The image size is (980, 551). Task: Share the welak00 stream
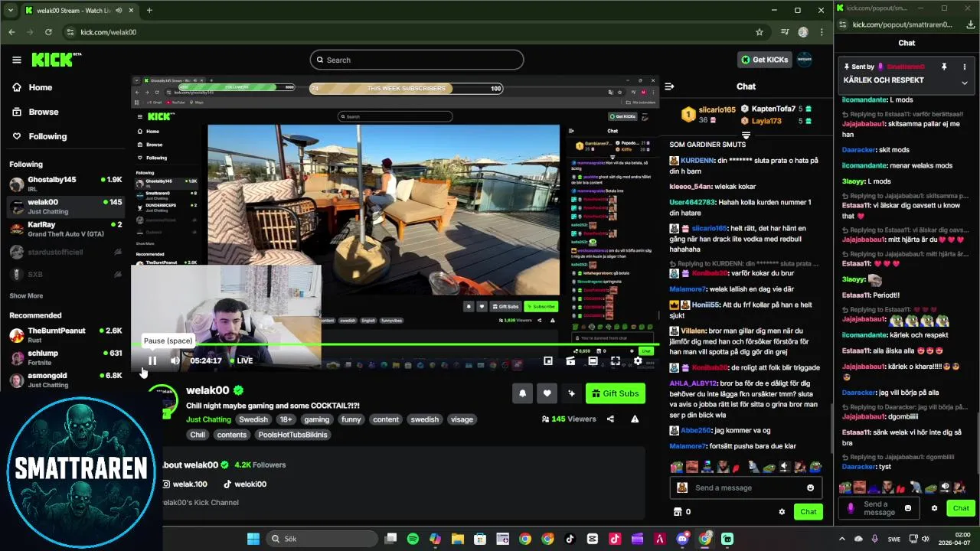point(610,419)
